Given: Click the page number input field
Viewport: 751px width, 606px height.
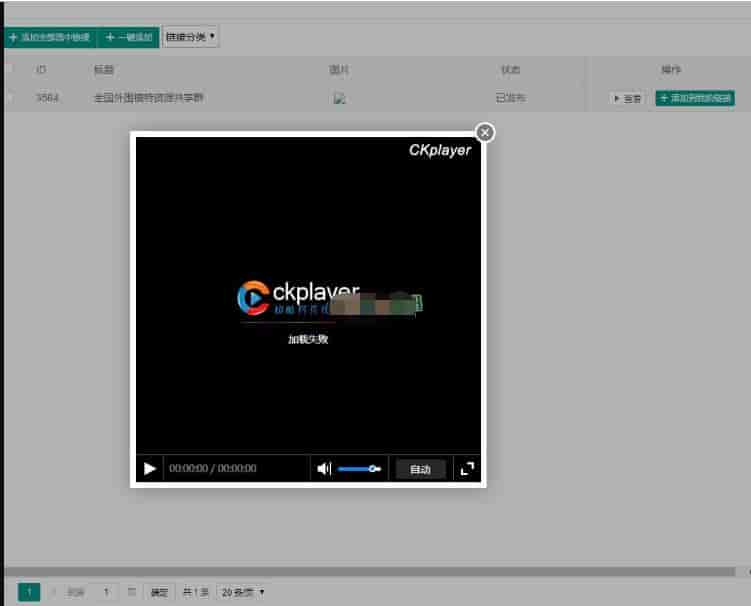Looking at the screenshot, I should pos(106,592).
